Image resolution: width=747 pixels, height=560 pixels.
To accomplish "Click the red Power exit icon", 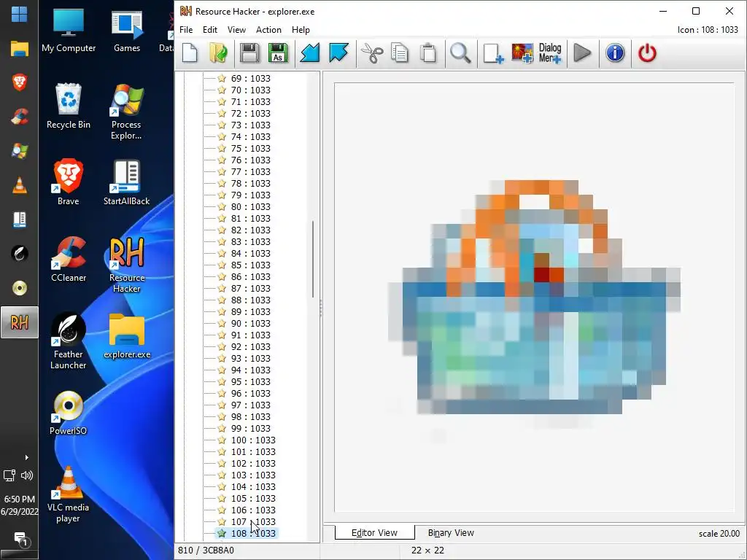I will 647,52.
